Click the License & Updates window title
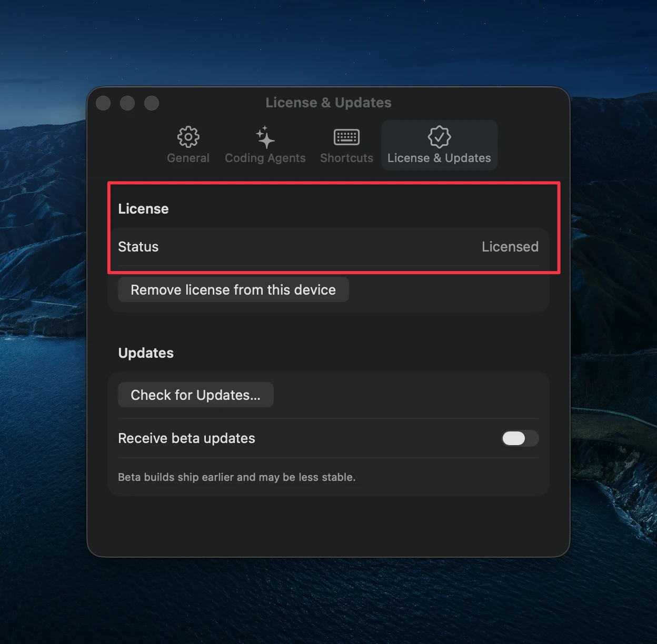The height and width of the screenshot is (644, 657). click(x=328, y=103)
